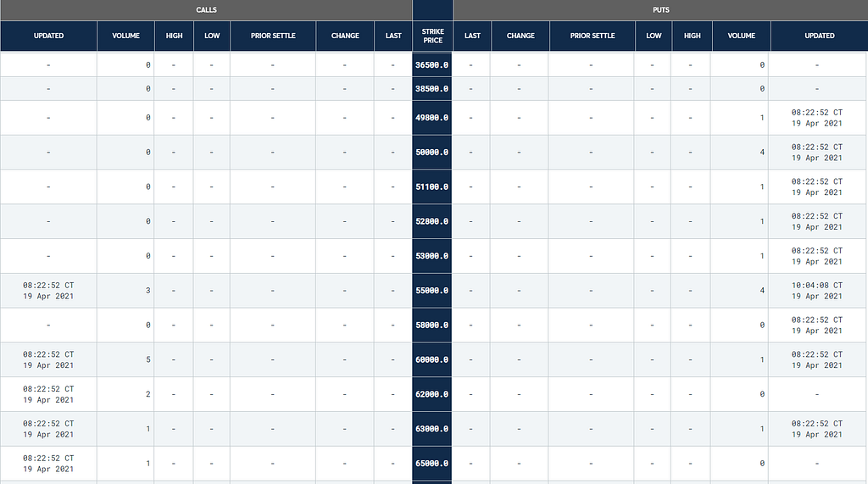Select strike price 65000.0

[431, 464]
